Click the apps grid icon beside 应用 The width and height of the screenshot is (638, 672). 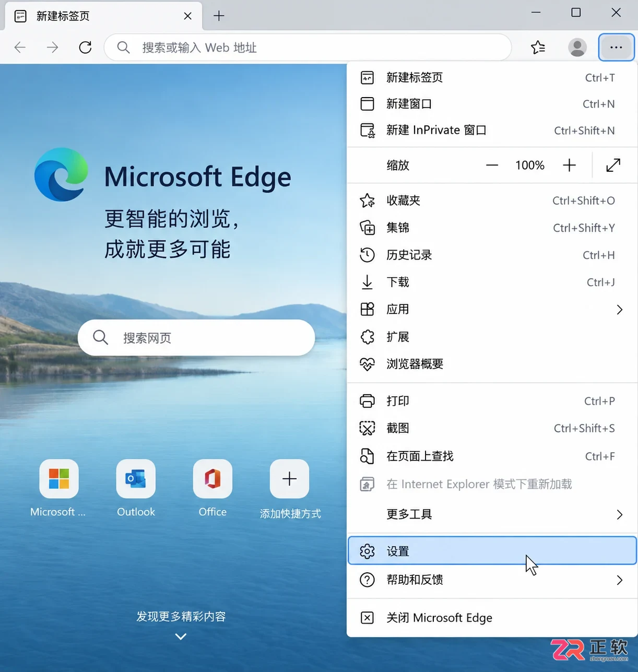click(x=367, y=309)
